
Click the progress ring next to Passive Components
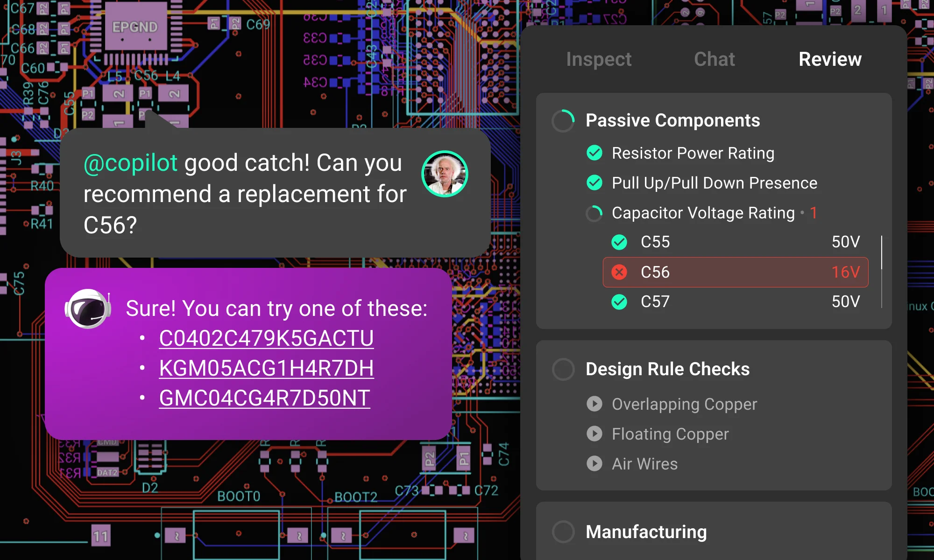563,120
